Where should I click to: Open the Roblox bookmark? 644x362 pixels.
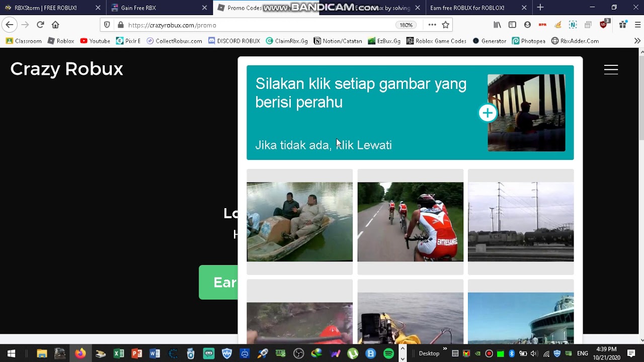(61, 41)
